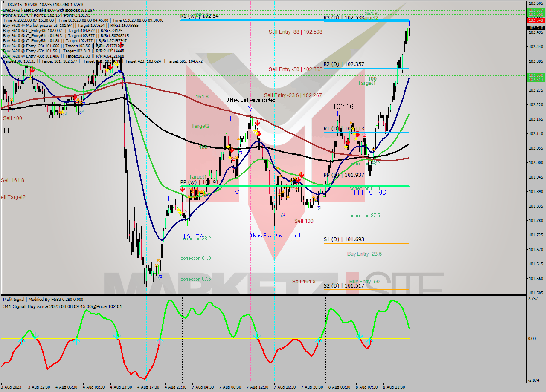Click the '| | | 102.16' price marker
Viewport: 546px width, 392px height.
click(338, 107)
